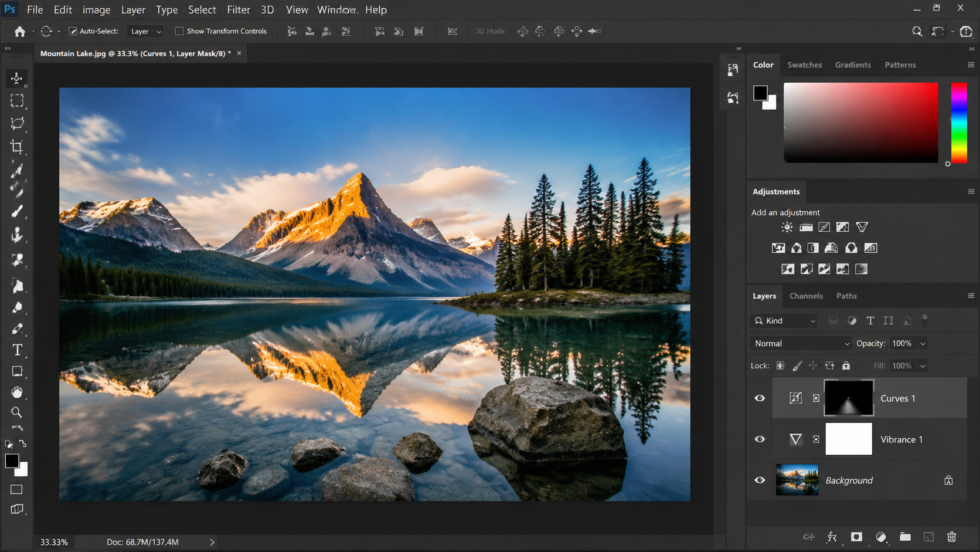Viewport: 980px width, 552px height.
Task: Select the Lasso tool
Action: click(17, 123)
